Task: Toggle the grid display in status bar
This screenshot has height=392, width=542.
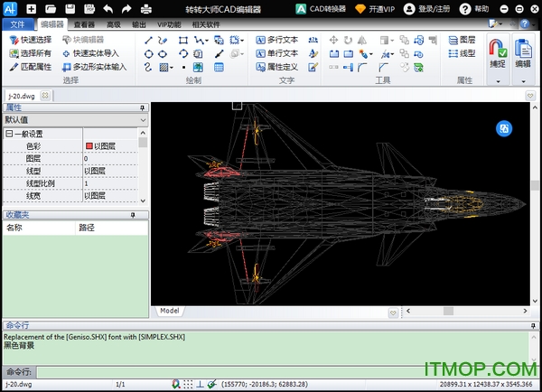Action: point(188,384)
